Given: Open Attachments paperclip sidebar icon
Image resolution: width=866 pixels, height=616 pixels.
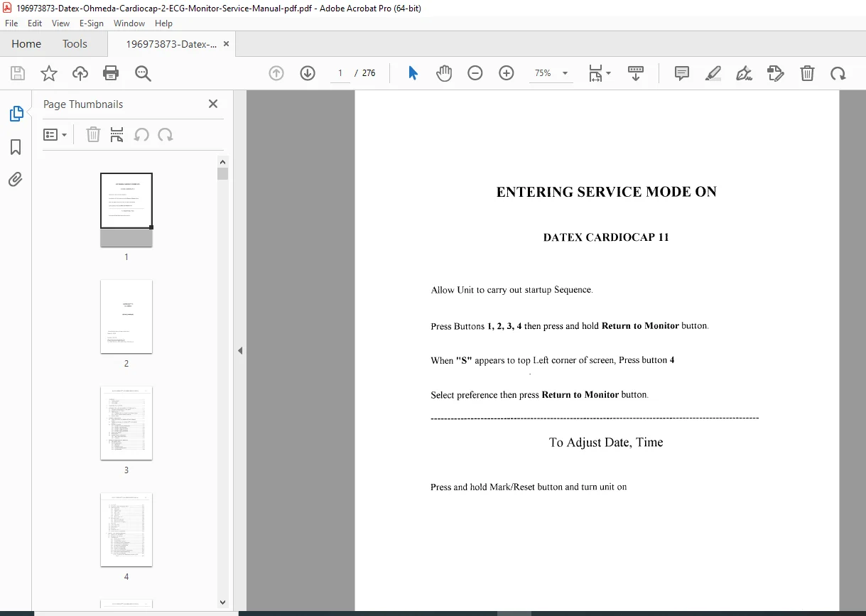Looking at the screenshot, I should (16, 179).
